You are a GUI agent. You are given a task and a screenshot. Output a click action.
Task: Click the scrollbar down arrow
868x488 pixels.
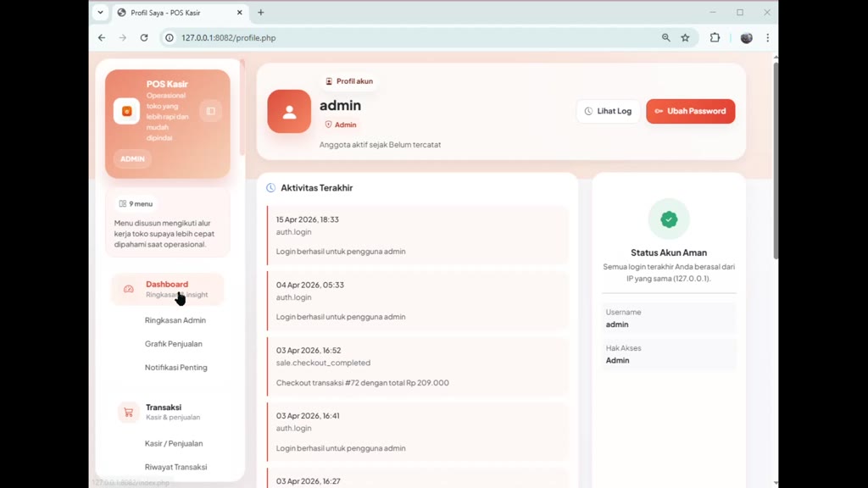tap(776, 482)
